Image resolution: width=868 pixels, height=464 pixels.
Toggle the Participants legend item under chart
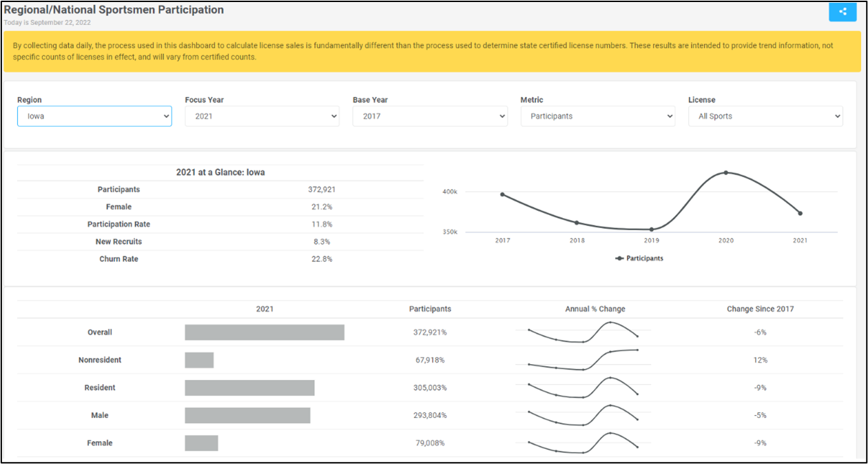(639, 259)
